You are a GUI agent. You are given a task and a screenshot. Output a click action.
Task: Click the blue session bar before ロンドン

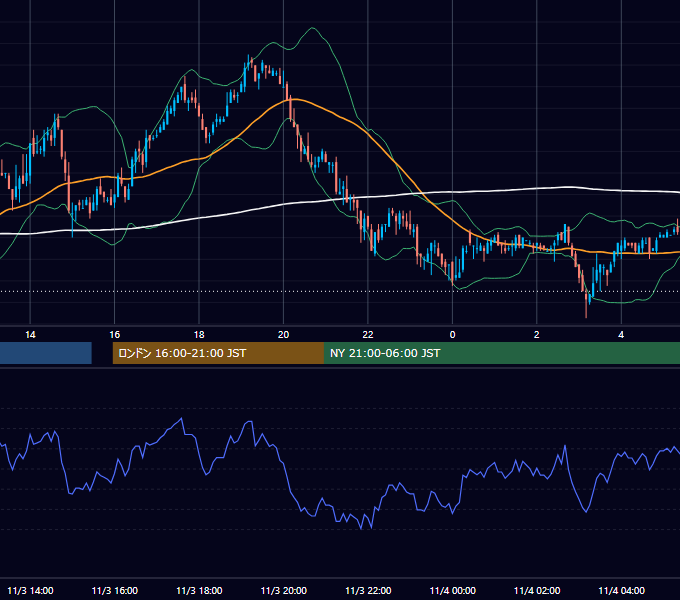(46, 353)
